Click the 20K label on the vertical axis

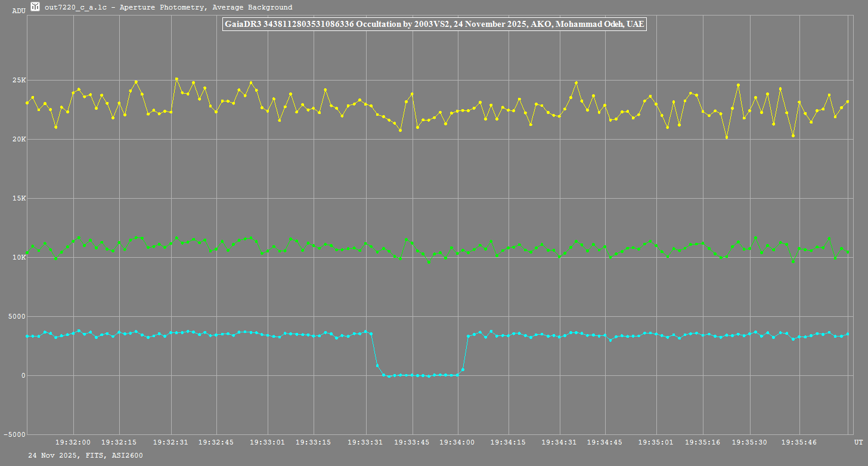click(x=19, y=140)
